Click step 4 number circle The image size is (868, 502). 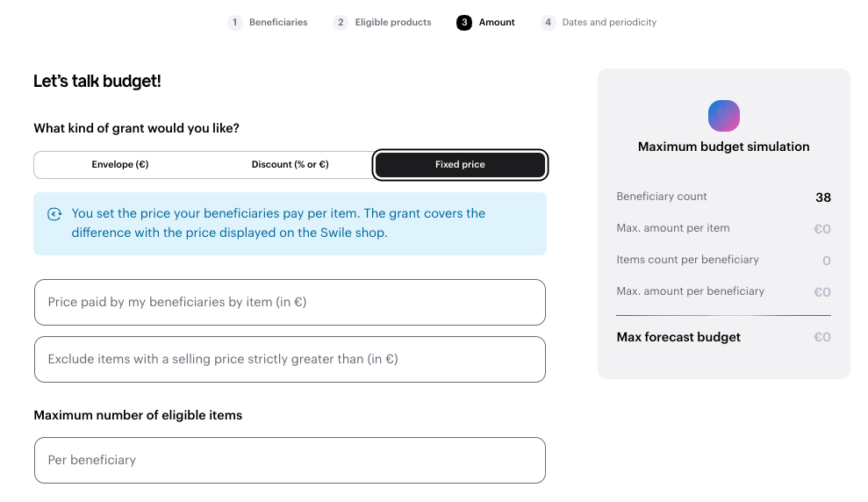pyautogui.click(x=549, y=23)
